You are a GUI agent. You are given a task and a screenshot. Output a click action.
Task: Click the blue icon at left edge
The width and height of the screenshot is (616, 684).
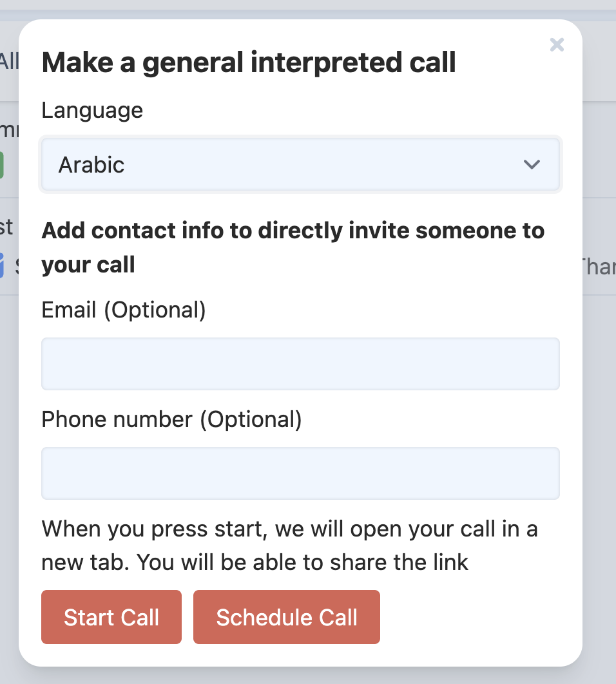(x=2, y=265)
